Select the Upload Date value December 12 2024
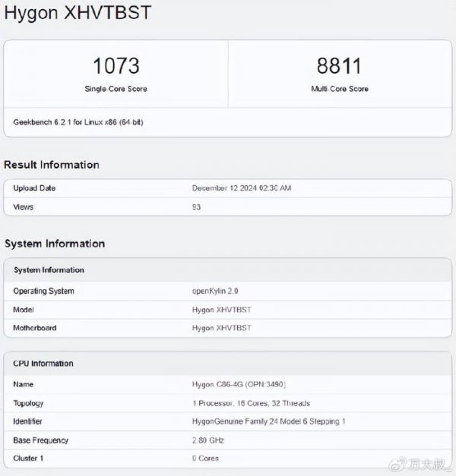This screenshot has width=456, height=476. click(242, 188)
